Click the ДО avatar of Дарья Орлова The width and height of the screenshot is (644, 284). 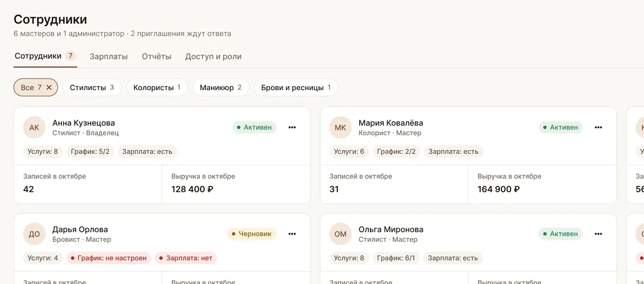click(x=34, y=234)
